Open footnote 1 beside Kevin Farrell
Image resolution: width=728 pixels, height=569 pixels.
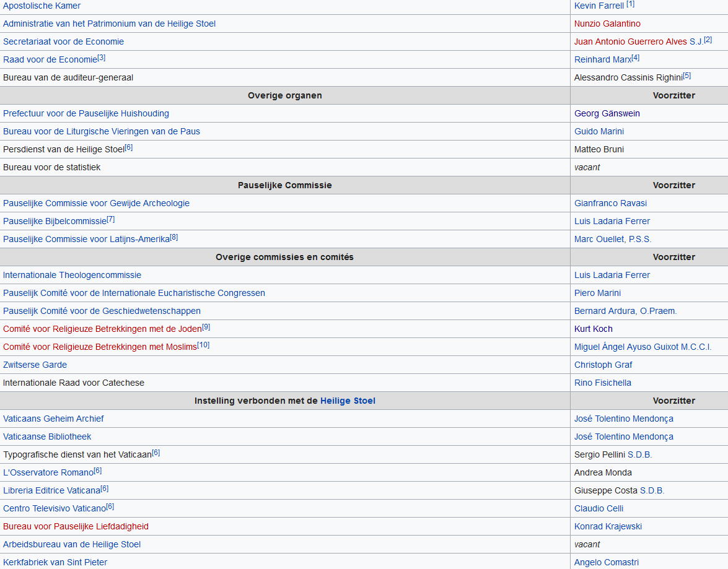click(630, 4)
